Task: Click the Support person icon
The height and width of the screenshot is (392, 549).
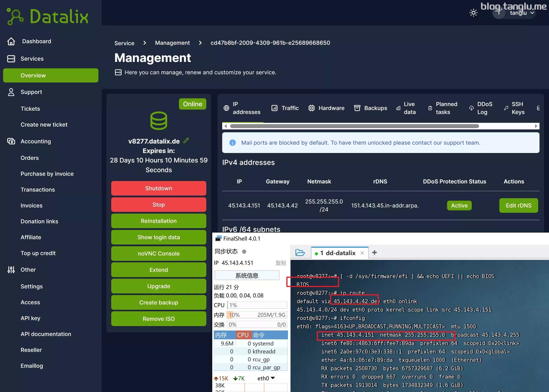Action: 11,92
